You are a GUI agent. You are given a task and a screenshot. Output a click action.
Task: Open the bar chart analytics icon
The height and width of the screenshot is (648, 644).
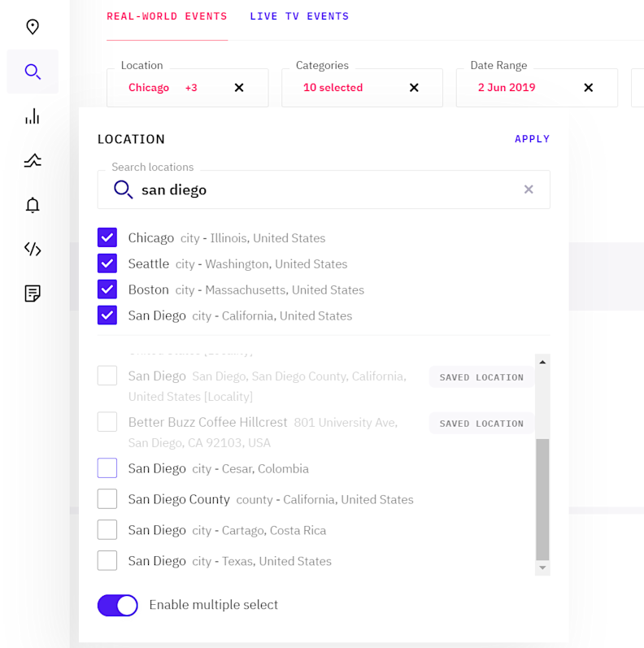point(33,117)
